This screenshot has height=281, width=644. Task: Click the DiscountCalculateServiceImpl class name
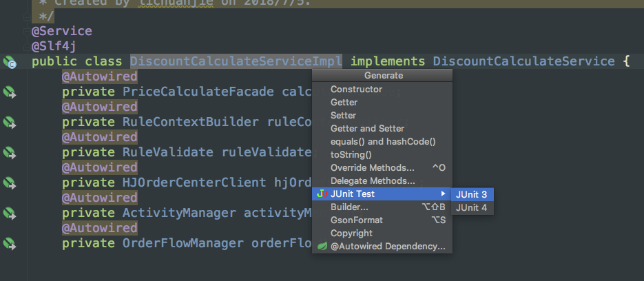236,61
